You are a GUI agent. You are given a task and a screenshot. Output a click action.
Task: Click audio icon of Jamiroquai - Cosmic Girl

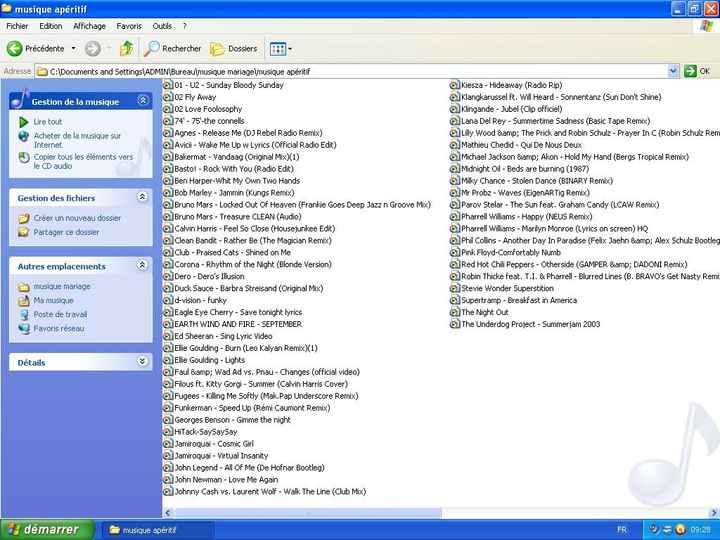point(168,444)
